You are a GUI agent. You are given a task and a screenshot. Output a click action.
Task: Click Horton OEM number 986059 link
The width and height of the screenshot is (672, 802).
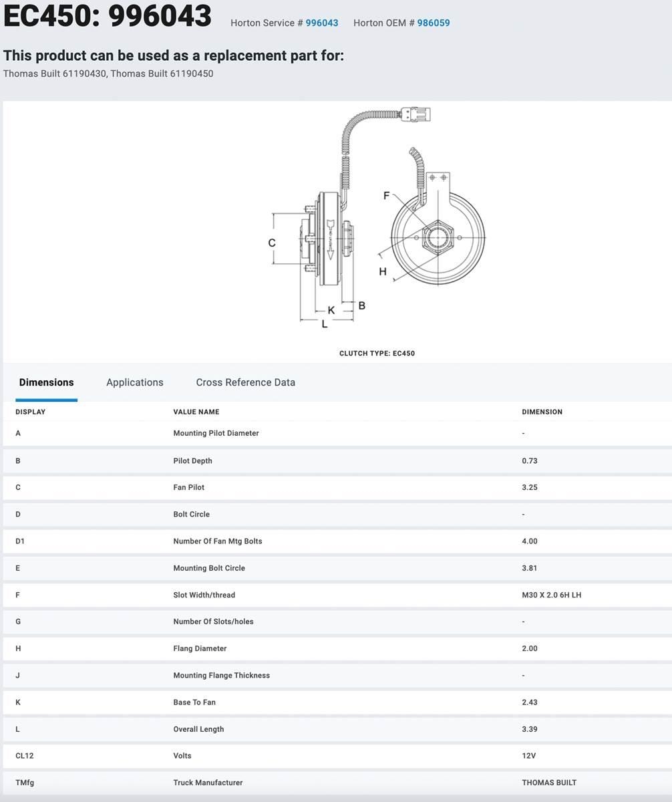pos(434,23)
